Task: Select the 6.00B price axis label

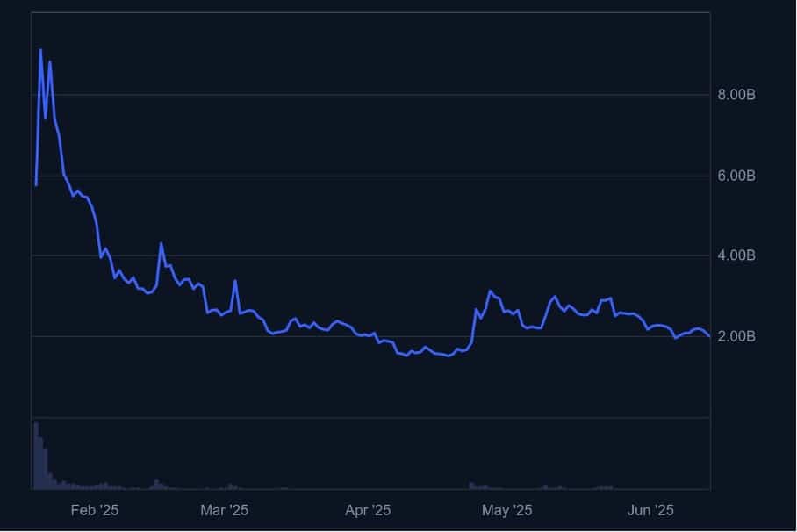Action: [x=736, y=176]
